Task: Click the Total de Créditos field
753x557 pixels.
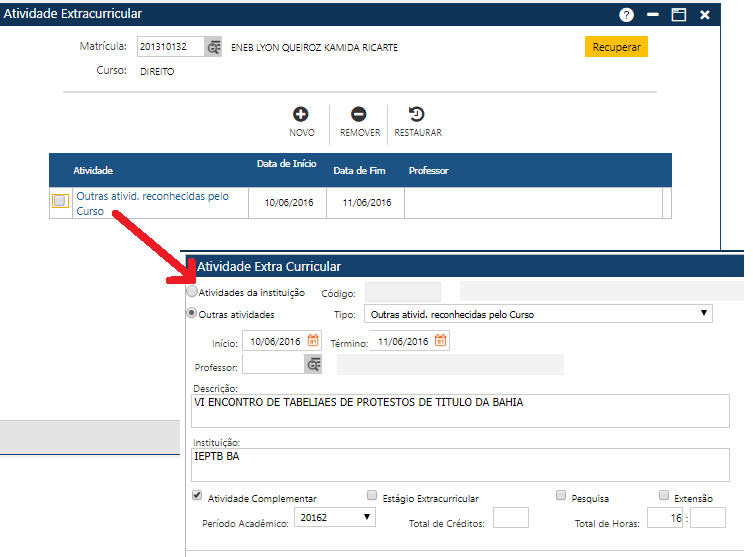Action: [x=510, y=518]
